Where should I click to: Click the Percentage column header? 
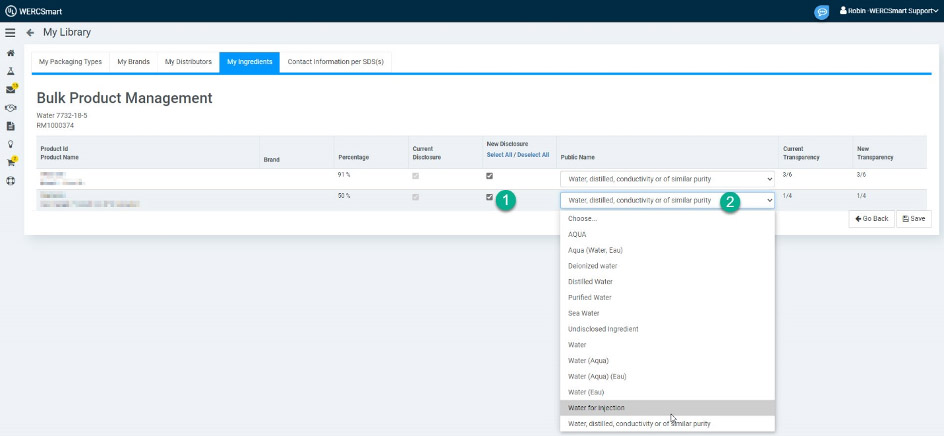(353, 157)
